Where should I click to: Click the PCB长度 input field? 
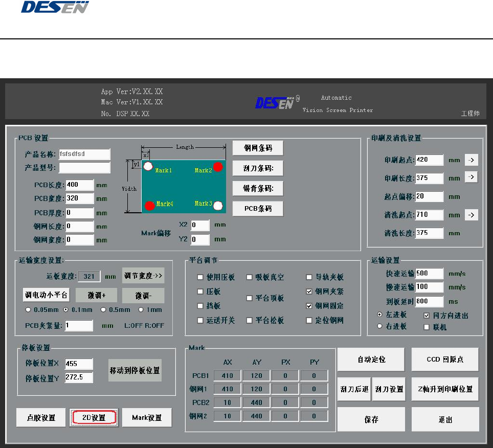pyautogui.click(x=79, y=185)
